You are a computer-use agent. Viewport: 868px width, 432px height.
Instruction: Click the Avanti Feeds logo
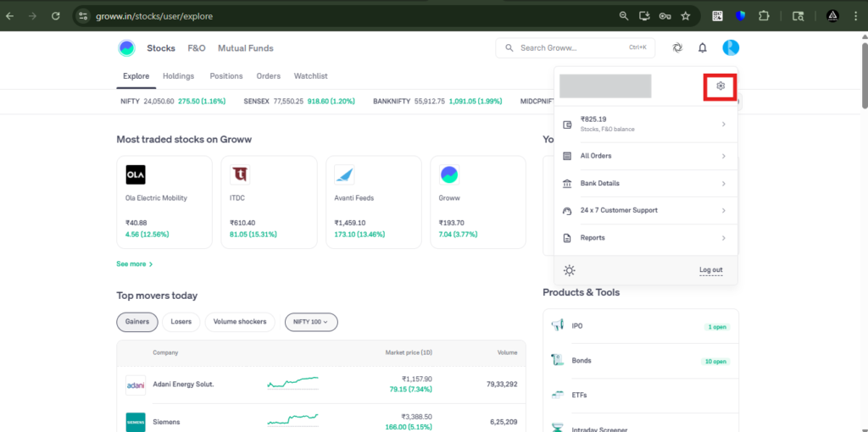(x=344, y=174)
